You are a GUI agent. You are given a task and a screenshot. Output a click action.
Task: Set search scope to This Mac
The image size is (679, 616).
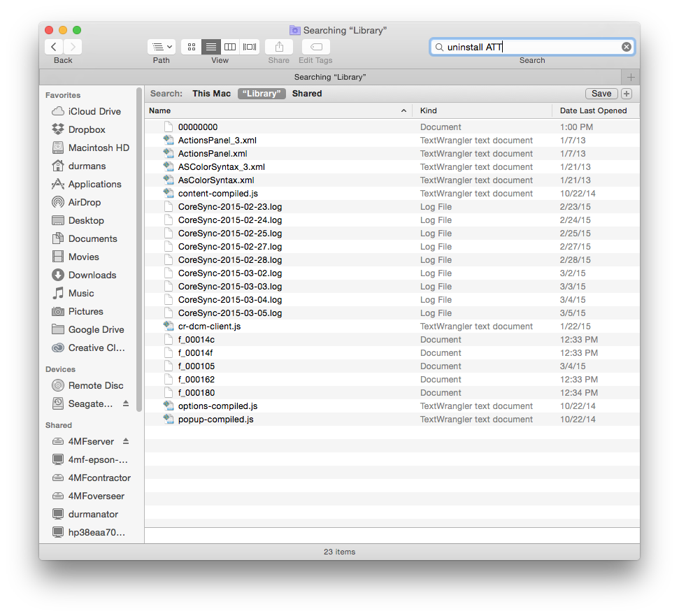[x=212, y=94]
